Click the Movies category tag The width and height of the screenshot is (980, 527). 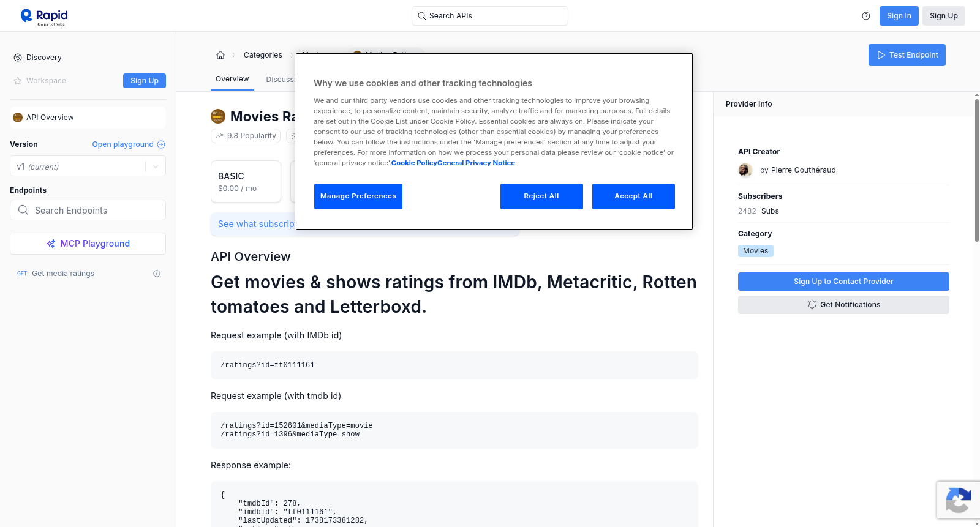click(x=756, y=251)
